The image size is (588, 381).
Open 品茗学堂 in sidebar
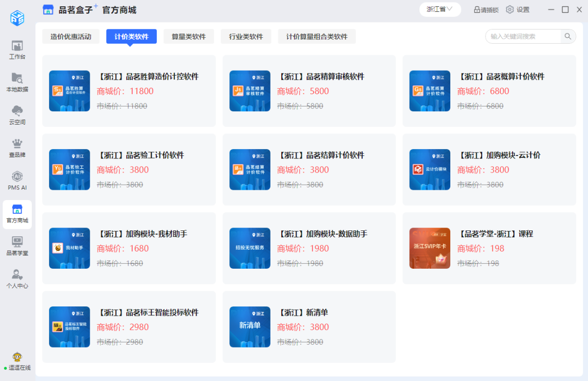pos(17,246)
